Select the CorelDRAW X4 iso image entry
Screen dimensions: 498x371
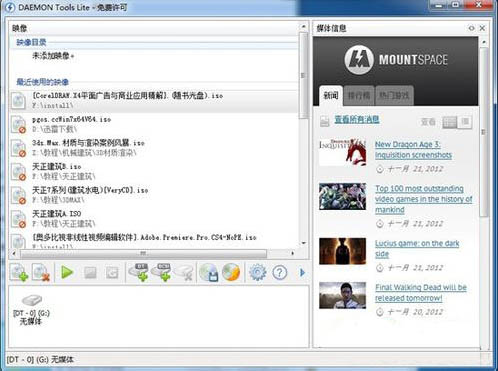pyautogui.click(x=154, y=101)
